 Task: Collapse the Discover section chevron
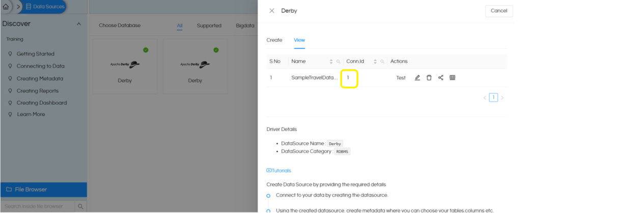(x=78, y=24)
